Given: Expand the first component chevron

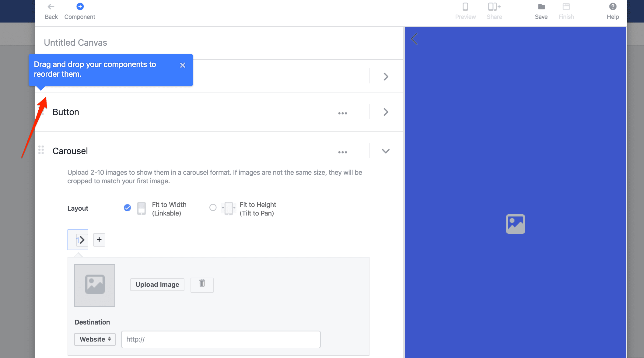Looking at the screenshot, I should click(386, 76).
